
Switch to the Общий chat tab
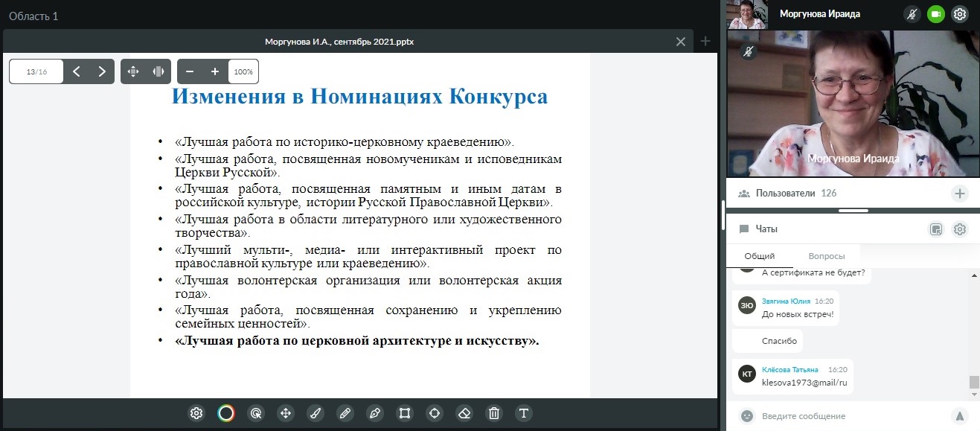(760, 256)
